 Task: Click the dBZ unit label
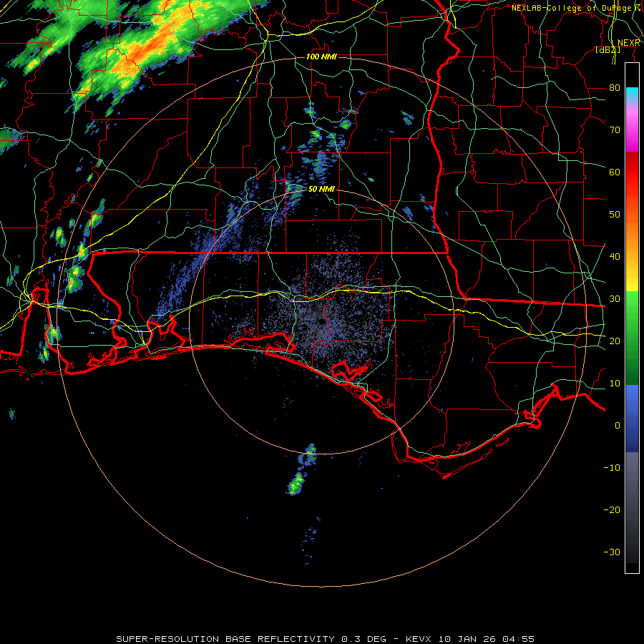coord(608,50)
